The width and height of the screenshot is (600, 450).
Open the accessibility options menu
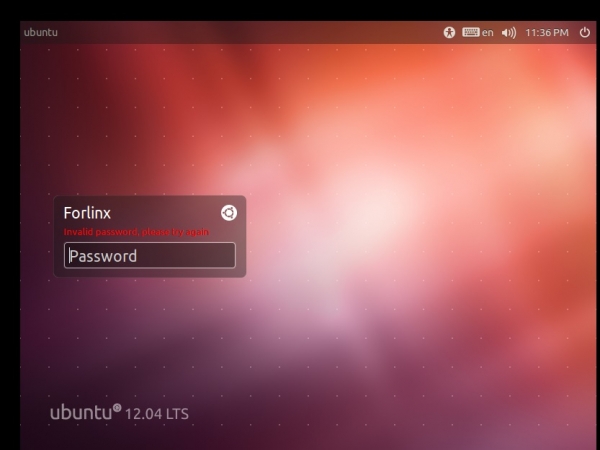(x=450, y=32)
